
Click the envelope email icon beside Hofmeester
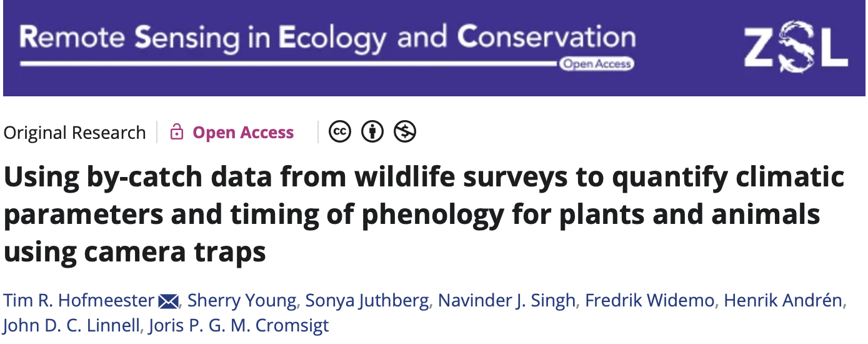tap(169, 301)
